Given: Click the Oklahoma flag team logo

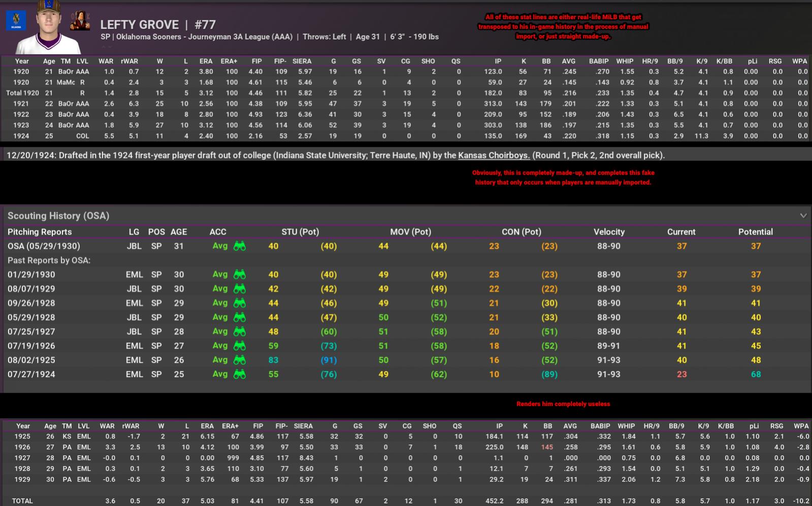Looking at the screenshot, I should 16,21.
